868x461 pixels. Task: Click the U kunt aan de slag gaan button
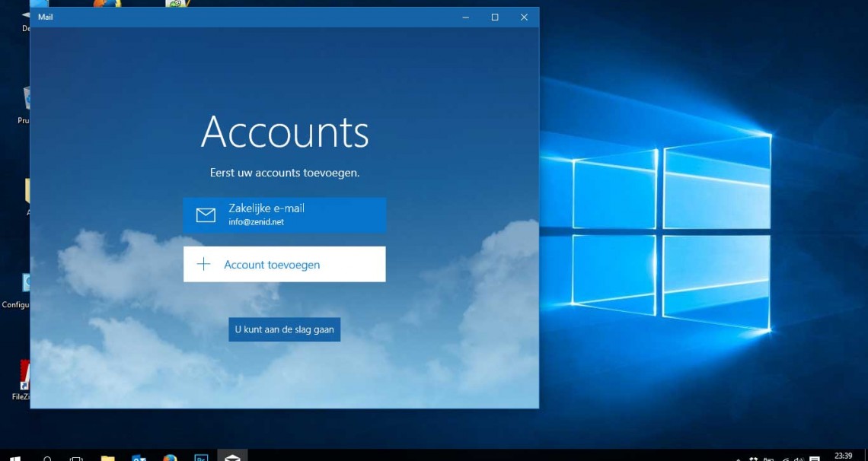285,329
